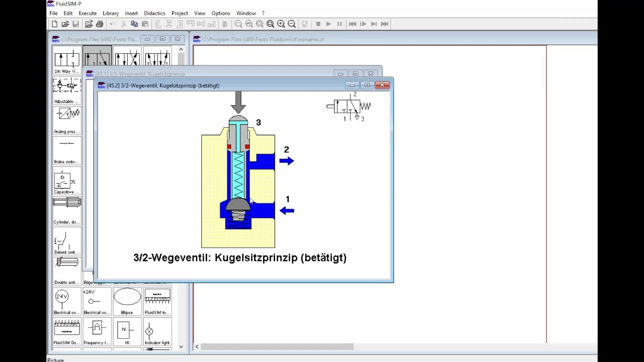Screen dimensions: 644x362
Task: Start simulation with the Play button
Action: (329, 24)
